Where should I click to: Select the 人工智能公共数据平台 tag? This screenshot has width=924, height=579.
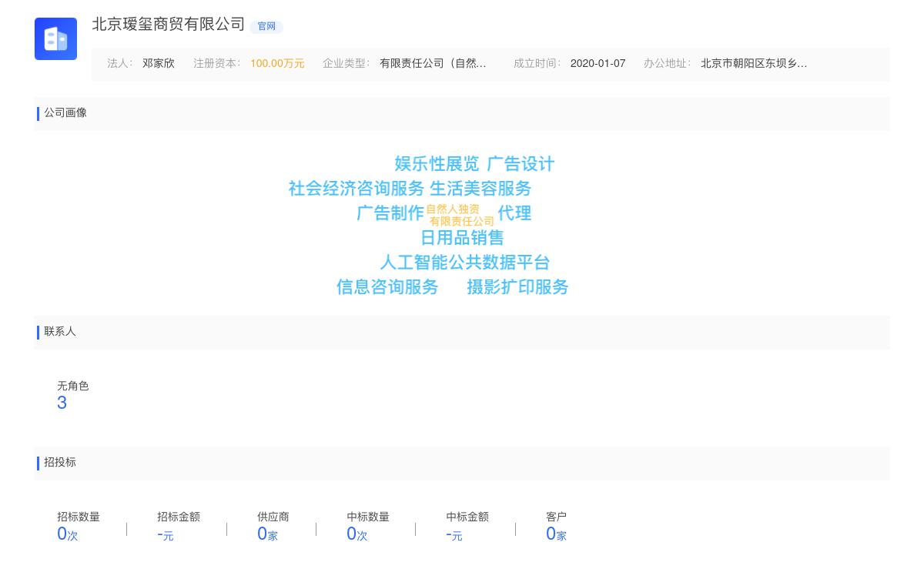pyautogui.click(x=465, y=262)
